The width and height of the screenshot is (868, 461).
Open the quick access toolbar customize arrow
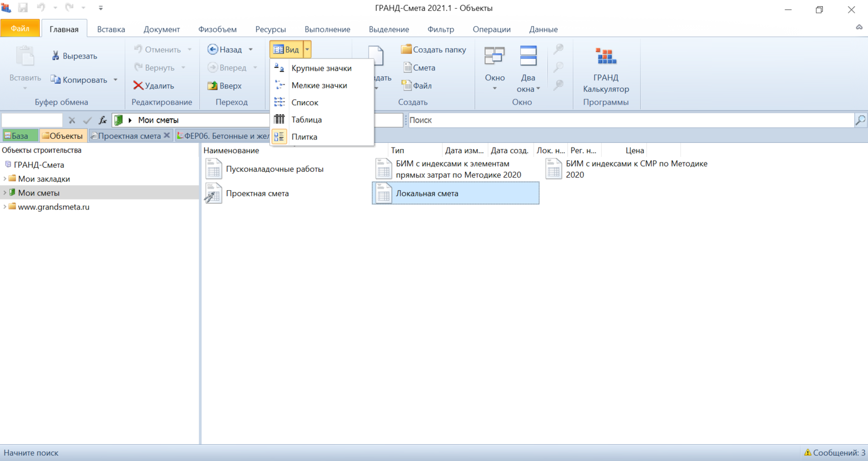pos(101,9)
